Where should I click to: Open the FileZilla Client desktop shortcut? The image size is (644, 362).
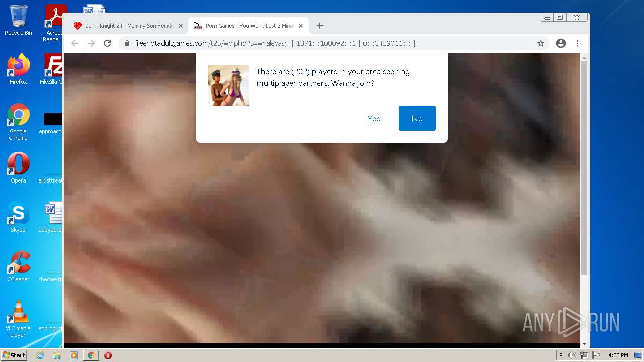point(52,69)
